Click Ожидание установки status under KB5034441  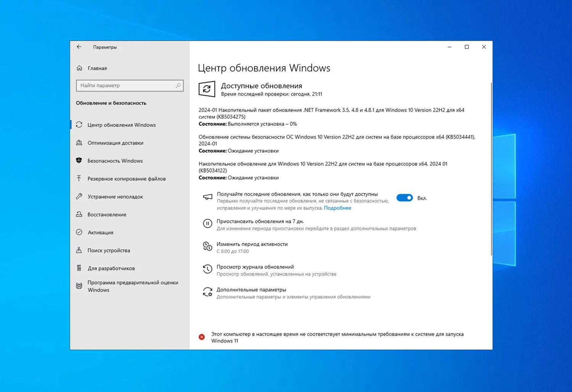[253, 151]
